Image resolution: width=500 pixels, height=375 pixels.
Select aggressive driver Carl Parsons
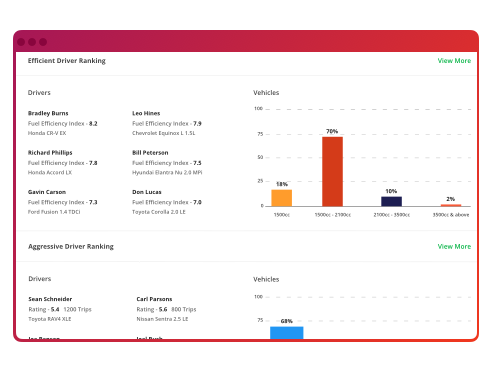tap(154, 299)
